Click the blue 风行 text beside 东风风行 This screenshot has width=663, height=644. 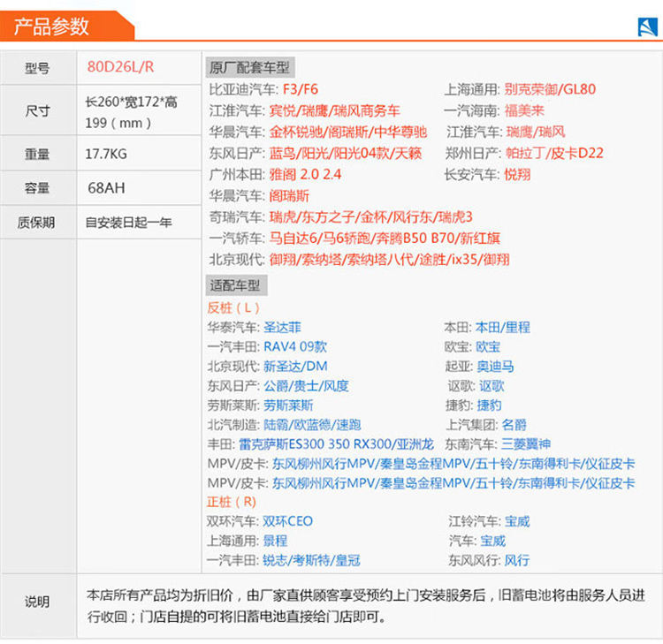(517, 560)
